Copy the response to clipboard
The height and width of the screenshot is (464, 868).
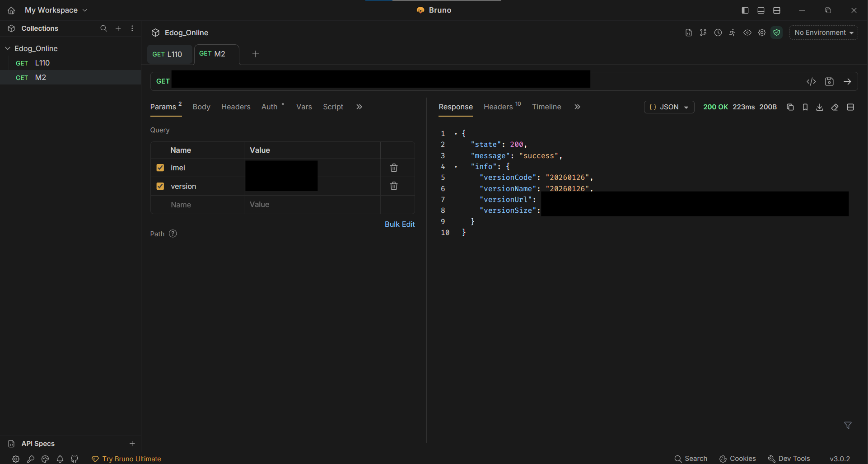pyautogui.click(x=790, y=107)
